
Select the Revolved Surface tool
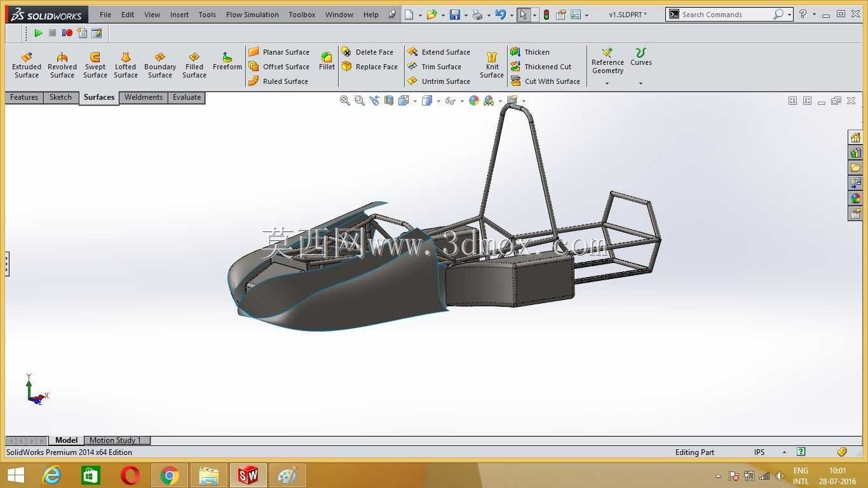[x=62, y=65]
